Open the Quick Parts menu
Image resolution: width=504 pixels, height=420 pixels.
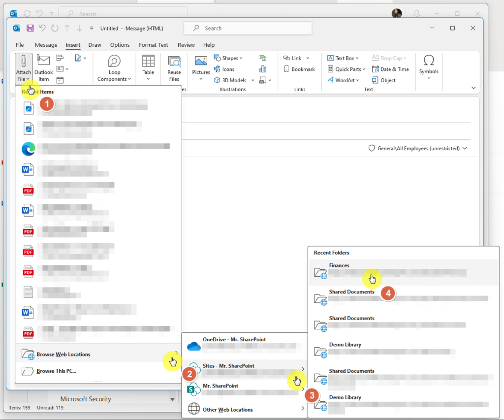tap(346, 69)
